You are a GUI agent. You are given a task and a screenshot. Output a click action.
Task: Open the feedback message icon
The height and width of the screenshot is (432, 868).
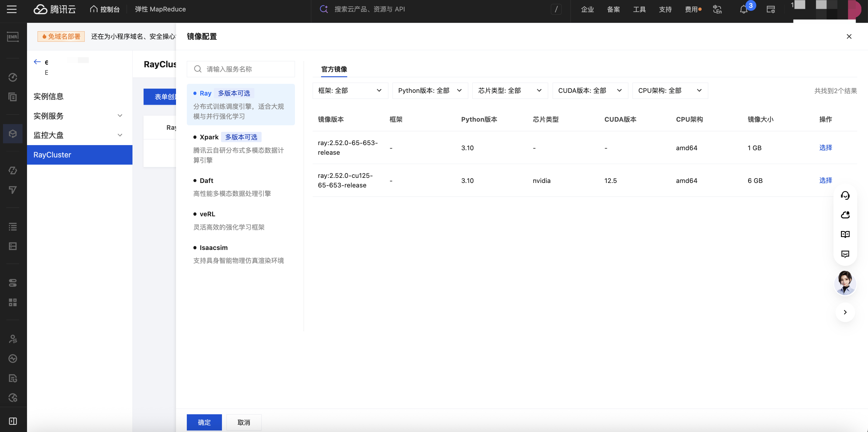(x=845, y=254)
